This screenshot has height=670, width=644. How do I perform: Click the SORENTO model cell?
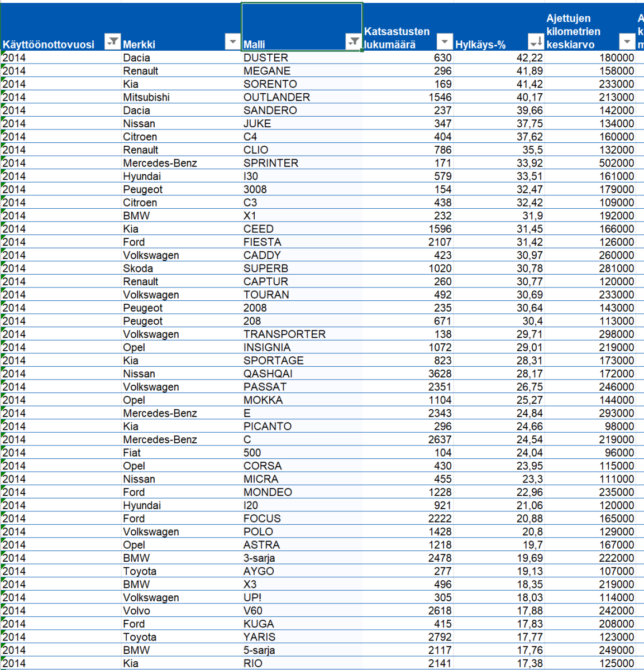point(302,84)
